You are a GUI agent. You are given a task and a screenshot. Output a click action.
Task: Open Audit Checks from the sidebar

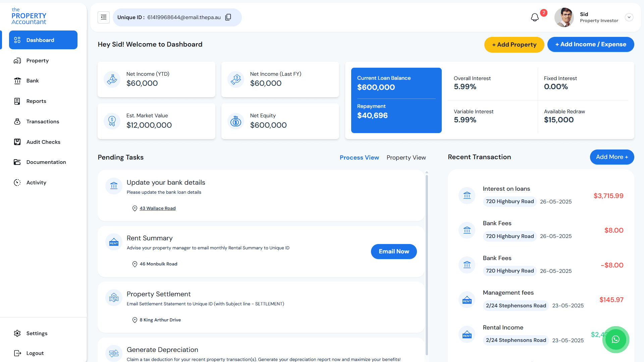point(43,142)
